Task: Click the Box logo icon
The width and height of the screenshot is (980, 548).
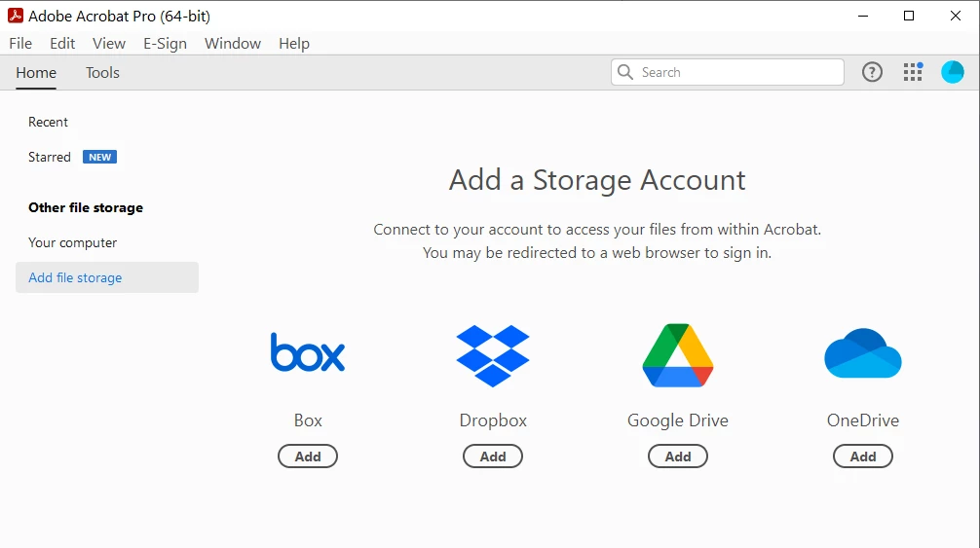Action: (x=308, y=352)
